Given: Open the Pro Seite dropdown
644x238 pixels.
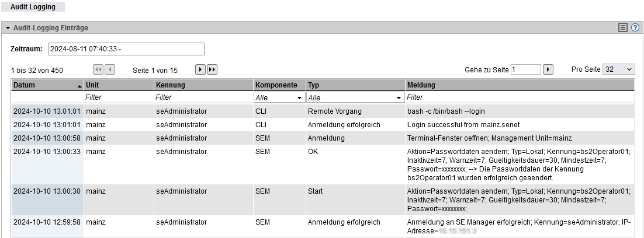Looking at the screenshot, I should click(x=618, y=69).
